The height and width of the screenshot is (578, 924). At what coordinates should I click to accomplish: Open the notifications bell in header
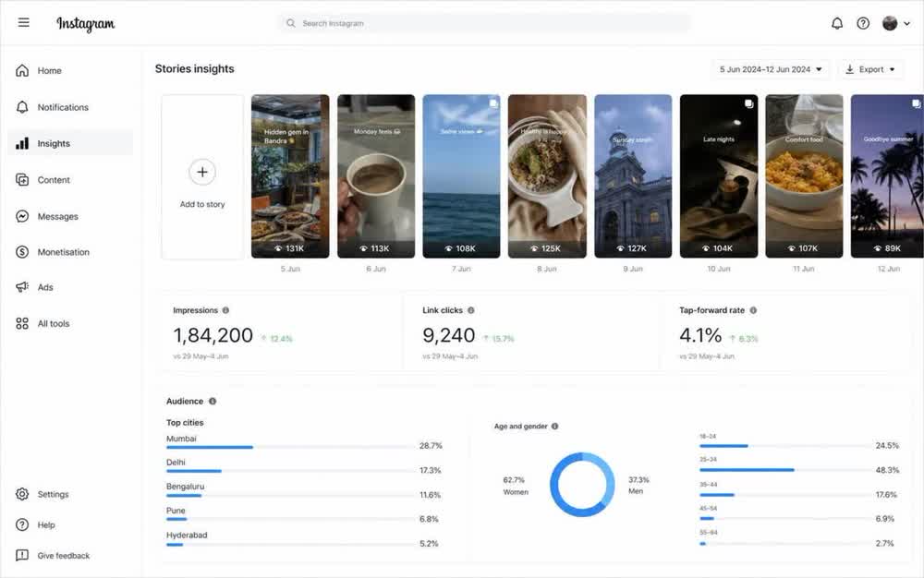point(837,23)
